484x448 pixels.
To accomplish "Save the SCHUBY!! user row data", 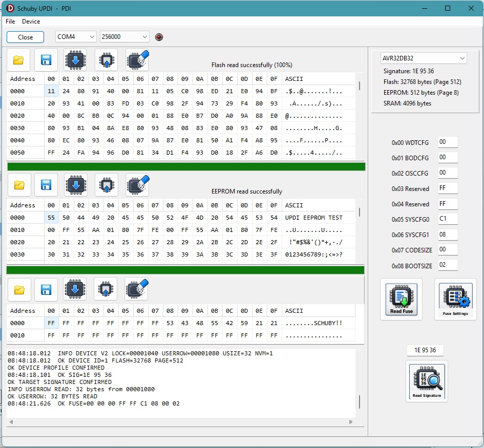I will (x=46, y=290).
